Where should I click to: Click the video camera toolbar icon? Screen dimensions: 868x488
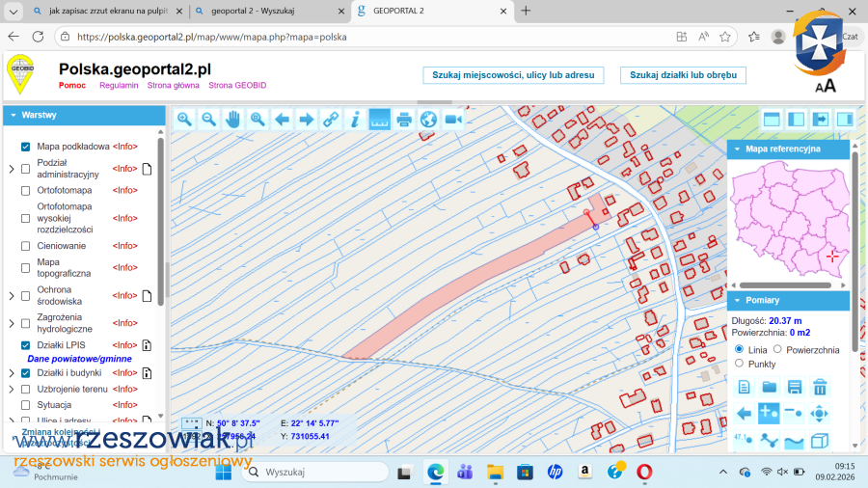click(453, 120)
